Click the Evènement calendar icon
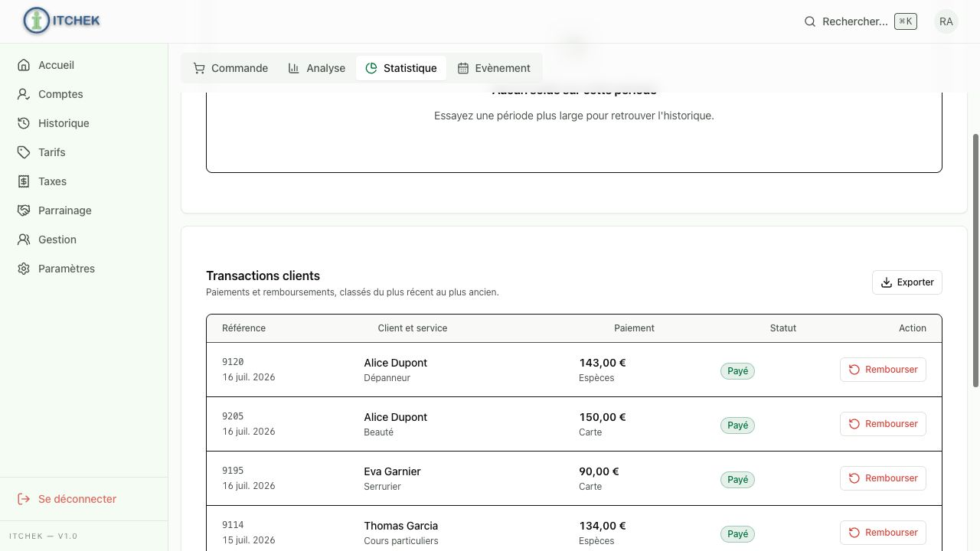 (x=463, y=68)
